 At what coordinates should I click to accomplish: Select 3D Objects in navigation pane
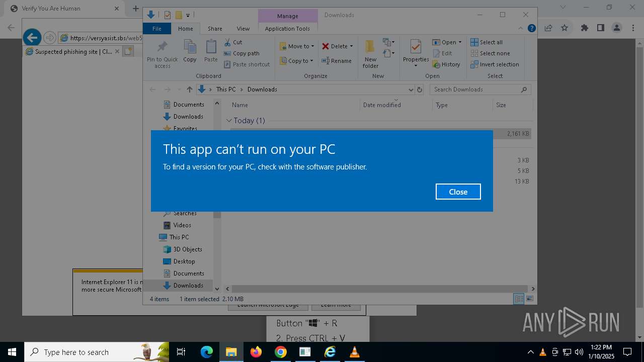183,249
